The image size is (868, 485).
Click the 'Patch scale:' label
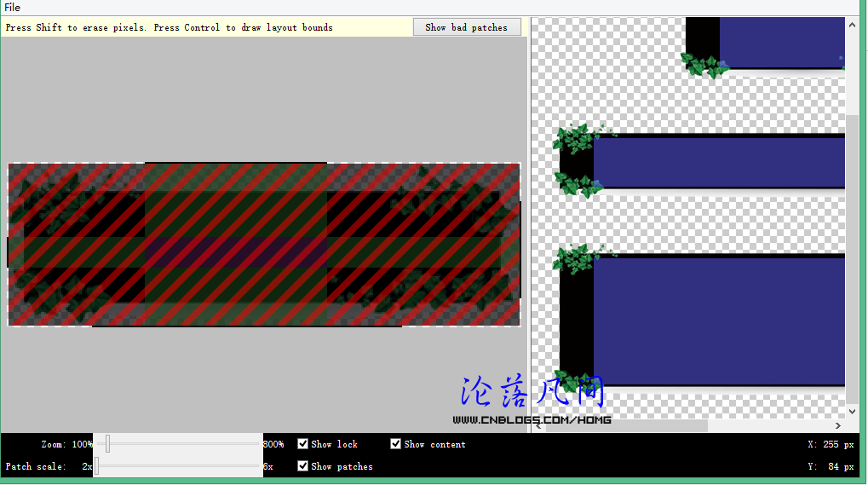point(36,466)
